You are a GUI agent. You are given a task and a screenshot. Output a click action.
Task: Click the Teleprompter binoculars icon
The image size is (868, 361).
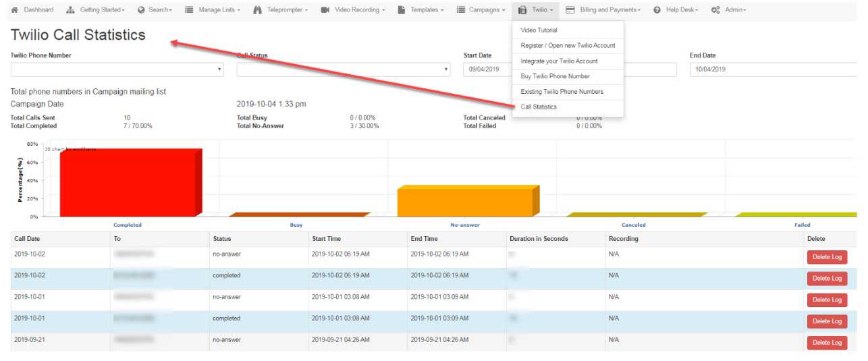click(258, 10)
